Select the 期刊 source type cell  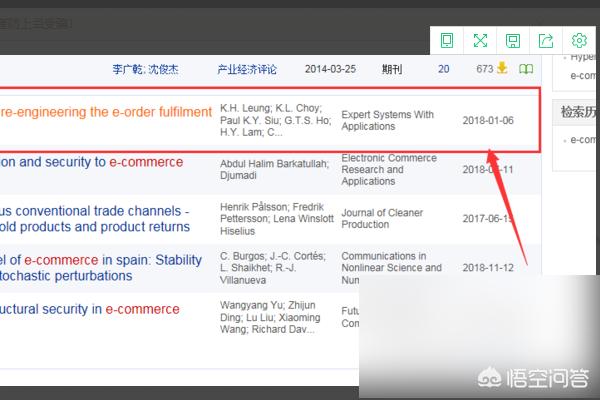click(x=392, y=69)
